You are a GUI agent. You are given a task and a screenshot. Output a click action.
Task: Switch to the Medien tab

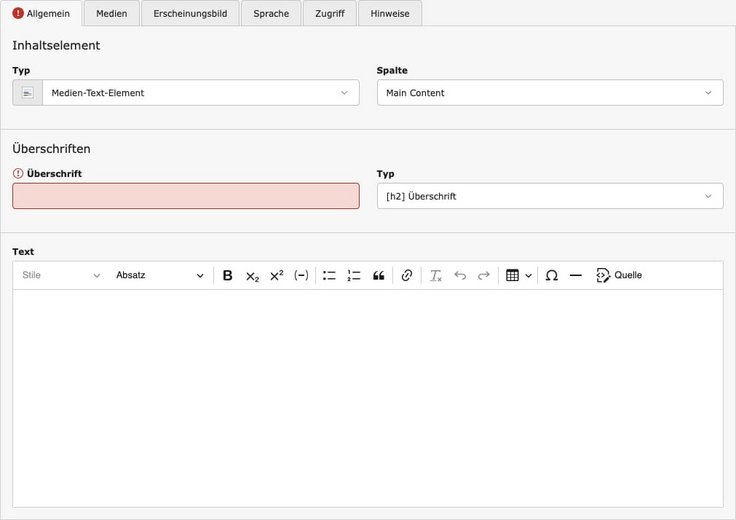(111, 13)
